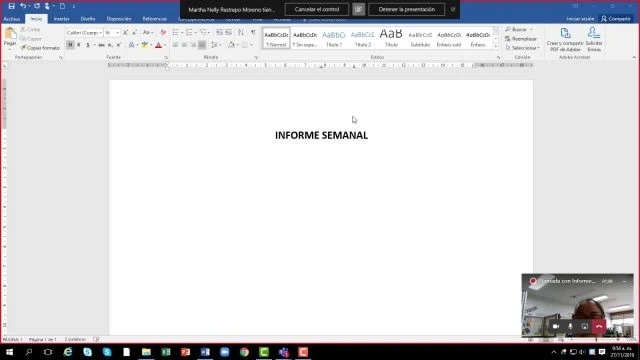640x360 pixels.
Task: Open the Archivo tab
Action: tap(12, 19)
